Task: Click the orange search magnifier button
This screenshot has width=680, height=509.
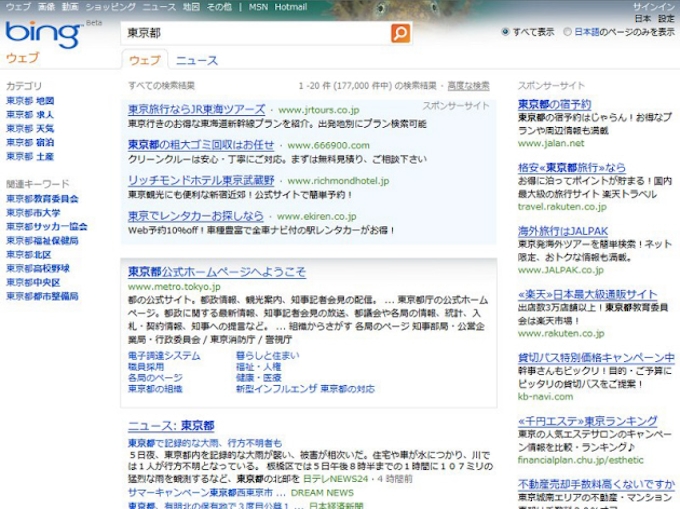Action: coord(400,33)
